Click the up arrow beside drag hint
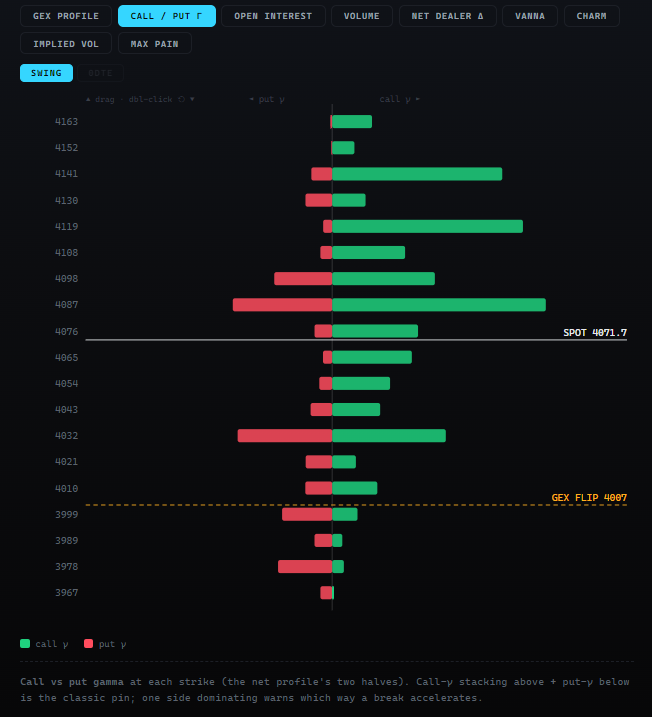Screen dimensions: 652x717 [88, 99]
